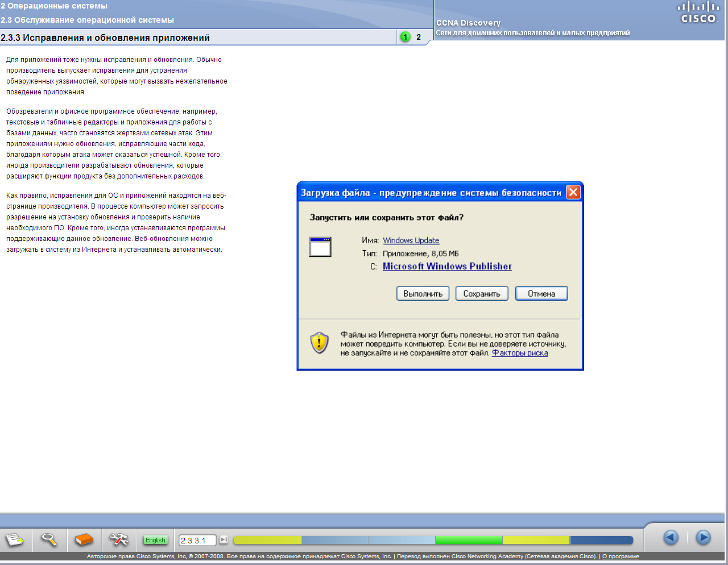The image size is (728, 565).
Task: Click the heading 2.3 Обслуживание операционной системы
Action: pos(88,20)
